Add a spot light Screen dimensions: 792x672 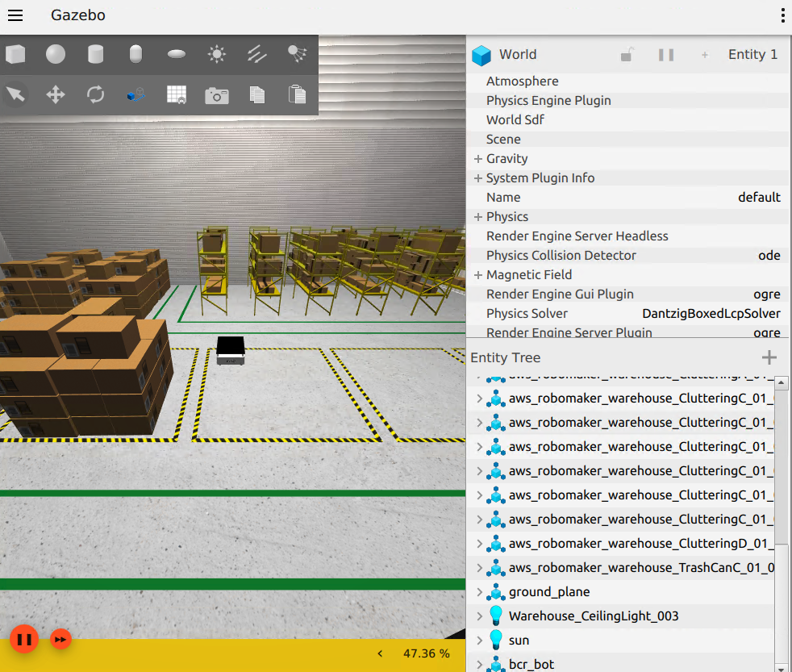[297, 54]
